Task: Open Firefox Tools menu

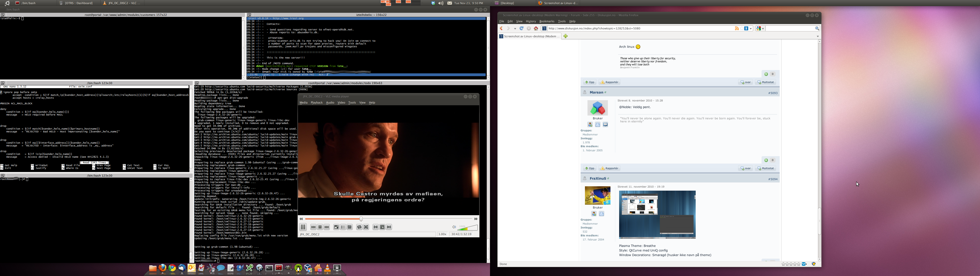Action: click(561, 21)
